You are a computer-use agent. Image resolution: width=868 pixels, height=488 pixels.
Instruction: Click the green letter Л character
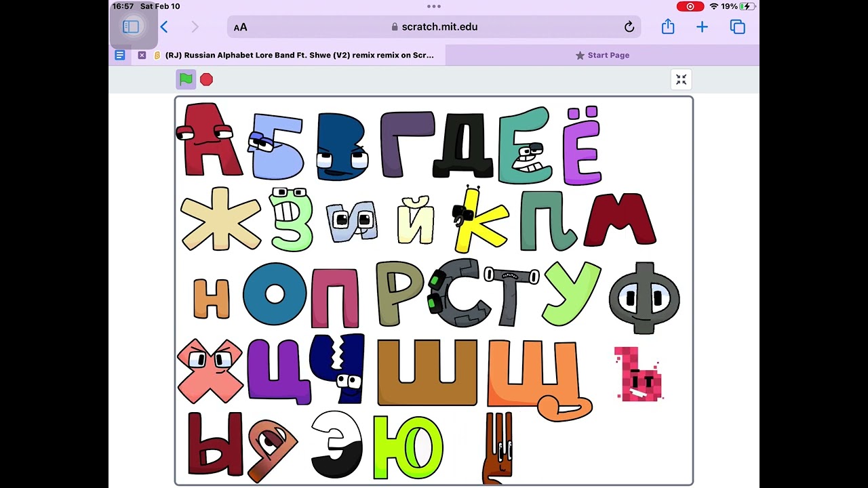[x=548, y=220]
